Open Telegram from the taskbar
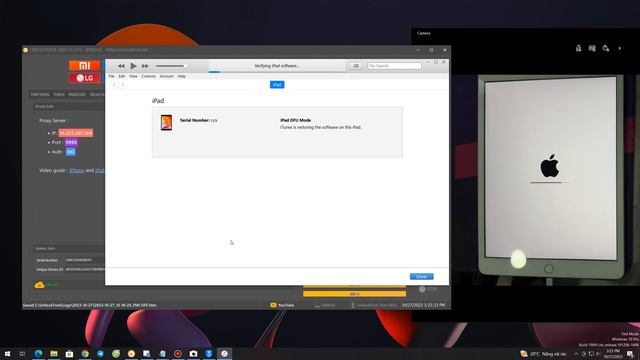Screen dimensions: 640x360 click(100, 353)
